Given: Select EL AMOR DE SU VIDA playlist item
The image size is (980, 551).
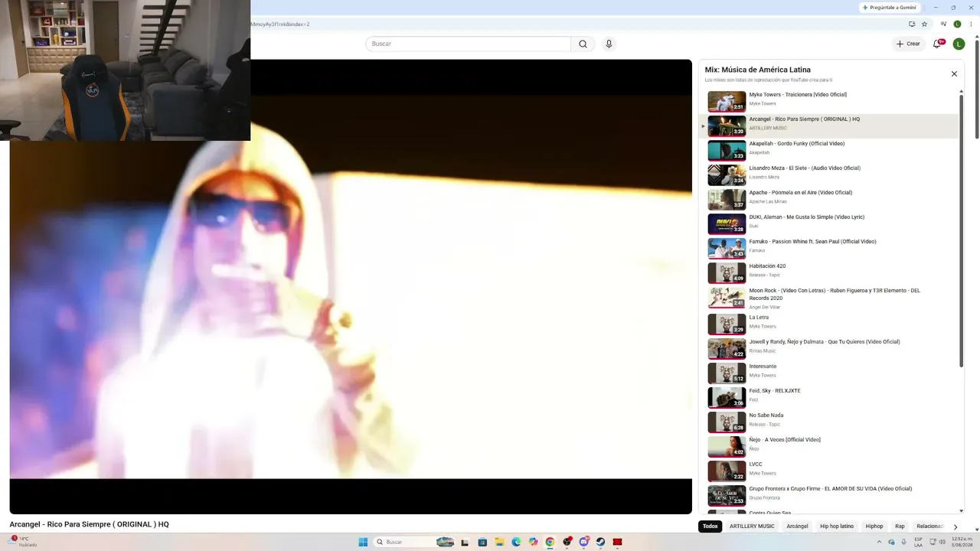Looking at the screenshot, I should (829, 495).
